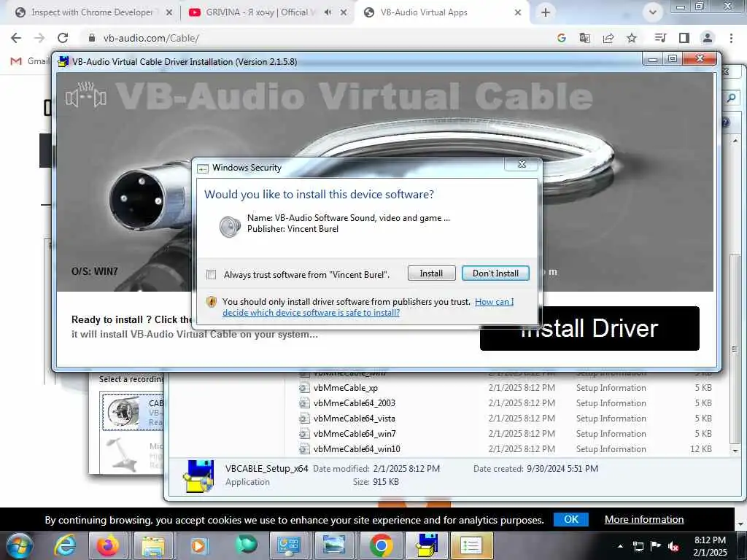
Task: Open Chrome from the taskbar
Action: pyautogui.click(x=381, y=545)
